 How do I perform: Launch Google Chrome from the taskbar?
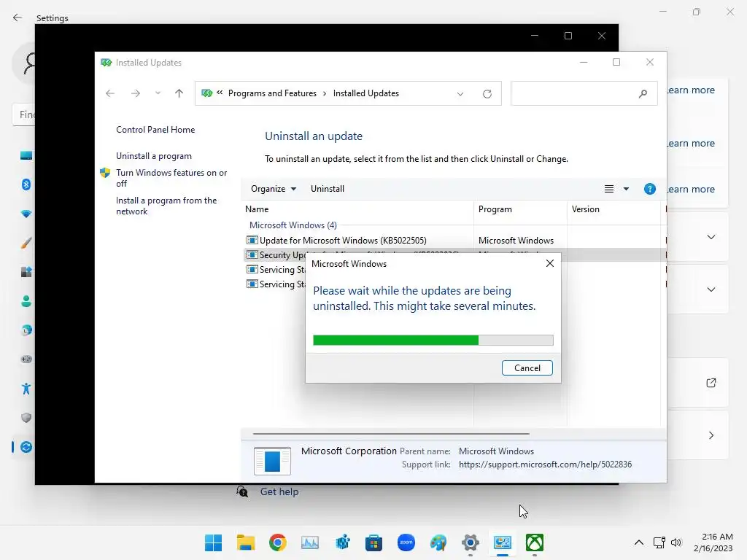tap(278, 542)
